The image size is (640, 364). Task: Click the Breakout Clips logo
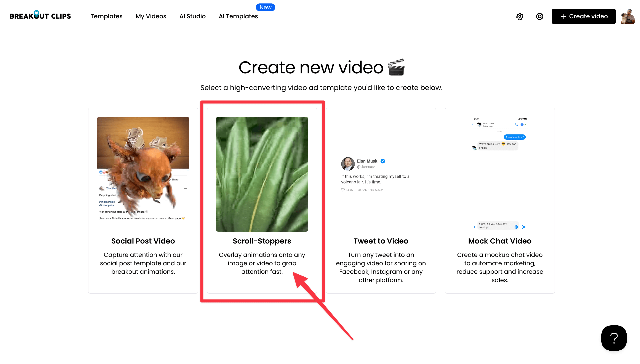click(40, 16)
